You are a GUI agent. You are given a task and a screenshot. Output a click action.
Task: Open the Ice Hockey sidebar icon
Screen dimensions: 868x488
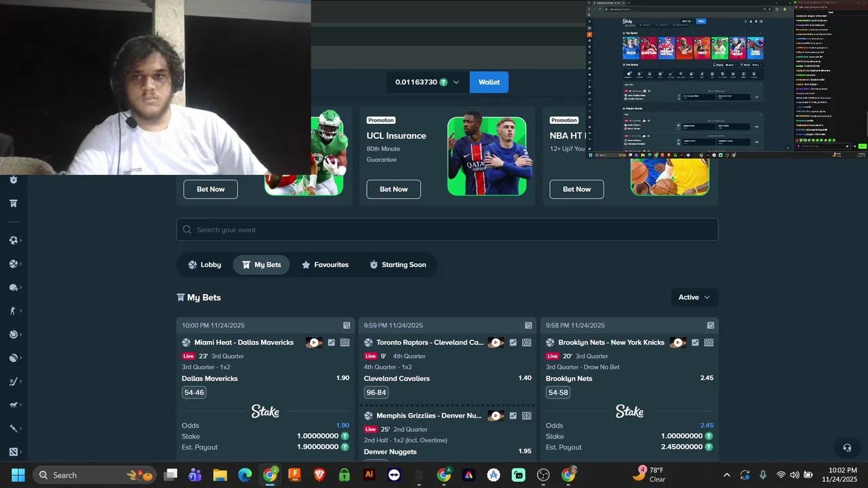pos(13,382)
